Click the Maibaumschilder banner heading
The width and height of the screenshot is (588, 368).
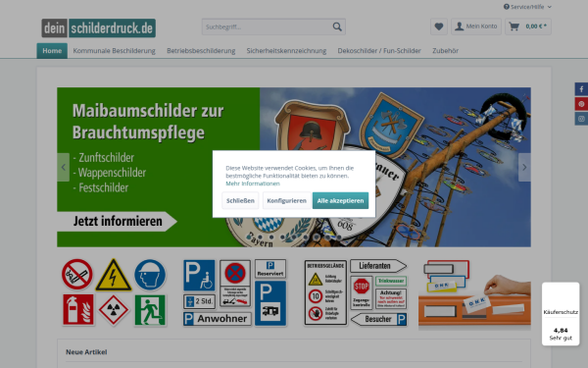(x=148, y=122)
